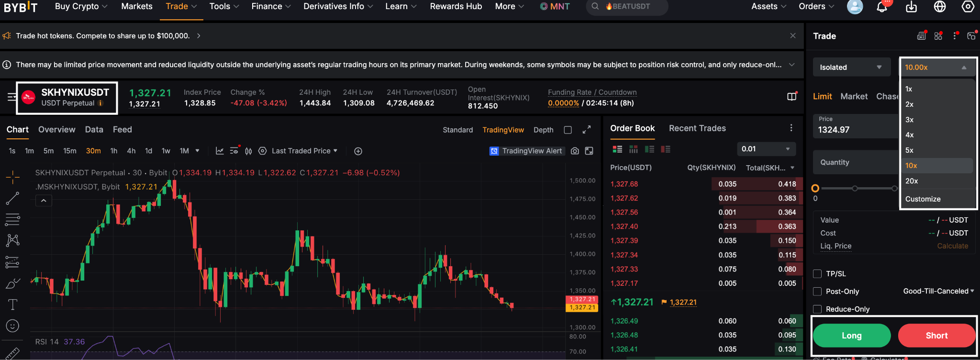The height and width of the screenshot is (360, 980).
Task: Open the app download icon
Action: pyautogui.click(x=911, y=7)
